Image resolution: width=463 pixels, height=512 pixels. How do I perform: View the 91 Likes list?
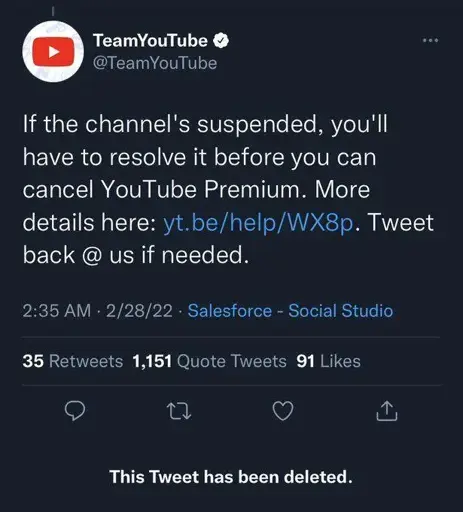point(329,361)
